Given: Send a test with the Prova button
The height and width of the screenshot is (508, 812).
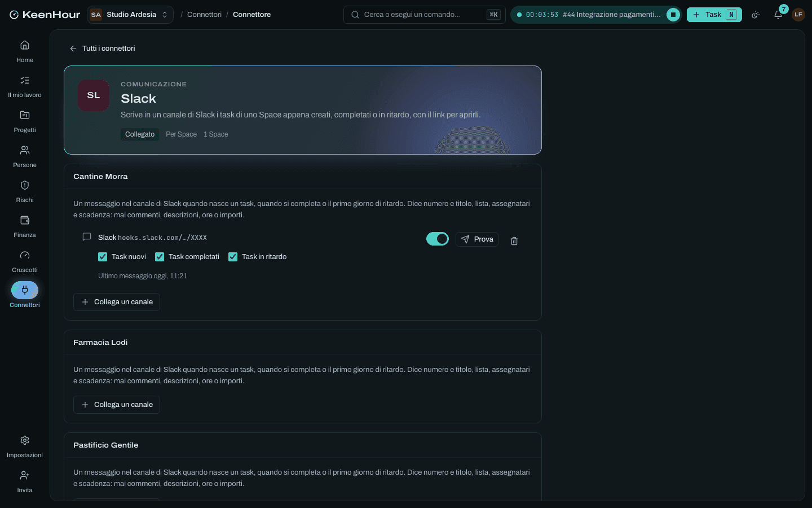Looking at the screenshot, I should [x=477, y=239].
